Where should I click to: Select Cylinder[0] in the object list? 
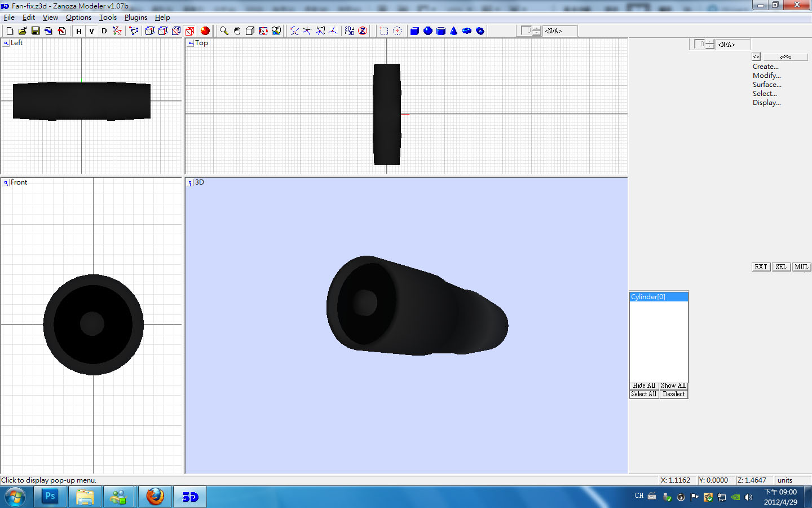[648, 297]
